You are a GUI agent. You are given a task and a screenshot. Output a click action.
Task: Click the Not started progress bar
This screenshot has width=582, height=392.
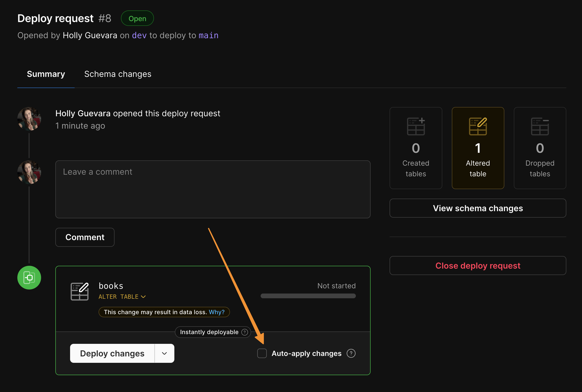coord(308,296)
